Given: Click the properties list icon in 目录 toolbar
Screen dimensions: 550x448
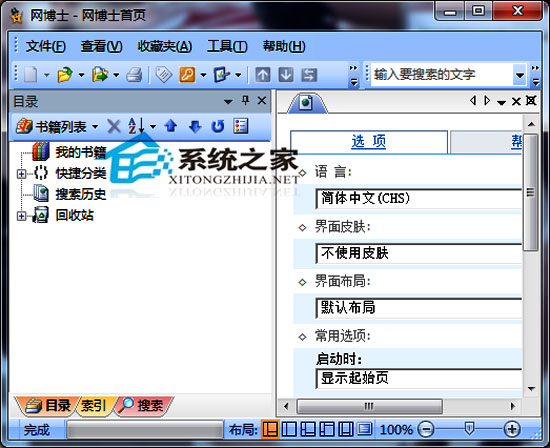Looking at the screenshot, I should click(241, 126).
